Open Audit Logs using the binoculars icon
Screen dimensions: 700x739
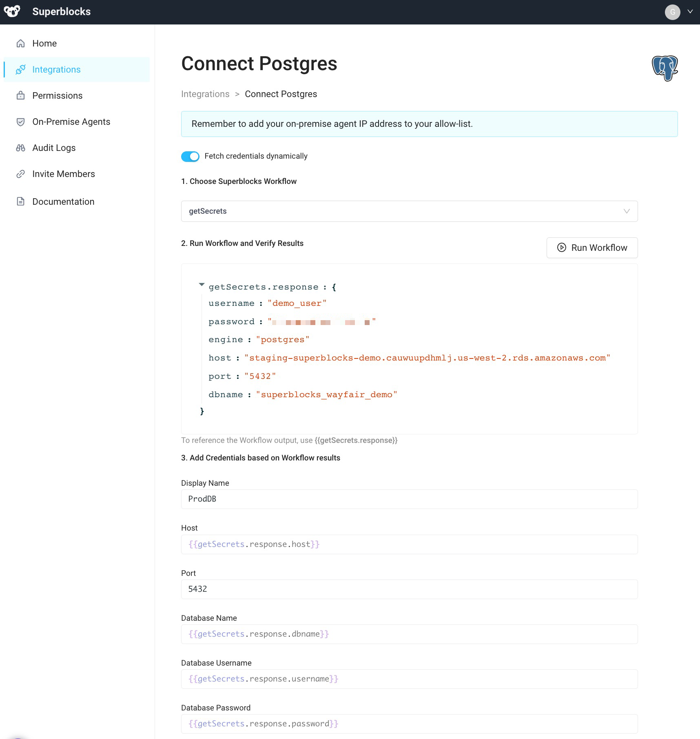coord(21,148)
